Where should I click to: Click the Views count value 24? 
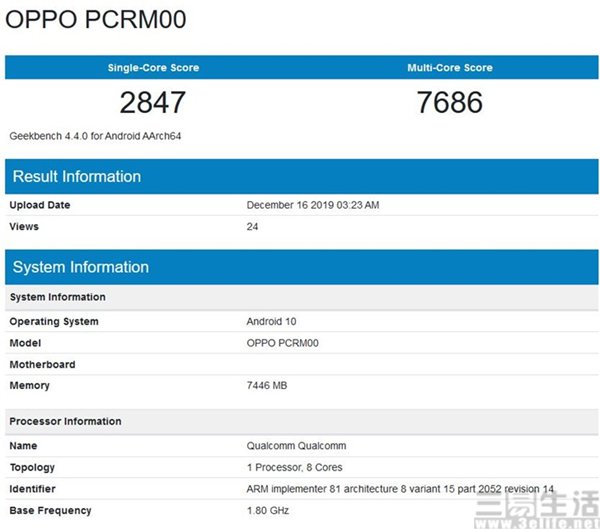click(253, 226)
